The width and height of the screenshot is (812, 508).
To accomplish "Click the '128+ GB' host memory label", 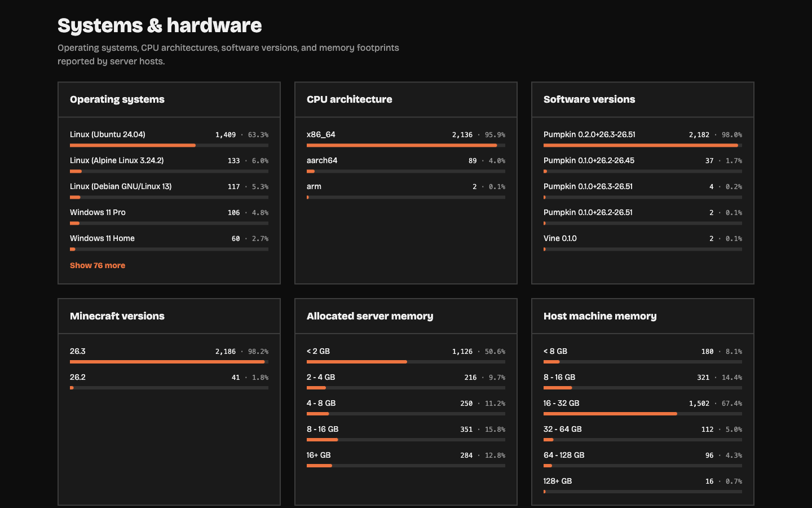I will [558, 481].
